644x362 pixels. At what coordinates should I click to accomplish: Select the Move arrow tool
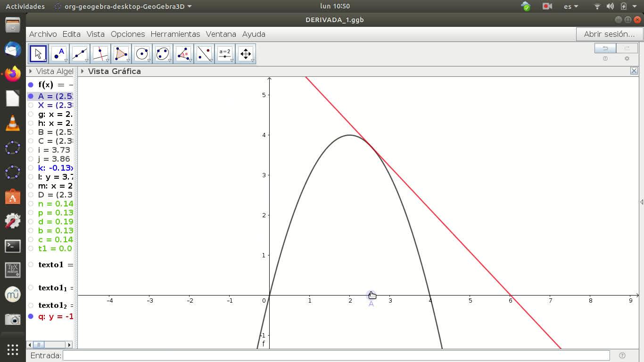click(x=38, y=54)
